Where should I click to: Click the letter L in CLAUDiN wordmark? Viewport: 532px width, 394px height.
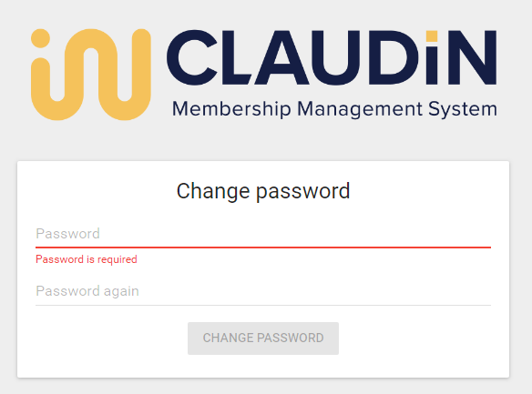pyautogui.click(x=236, y=57)
